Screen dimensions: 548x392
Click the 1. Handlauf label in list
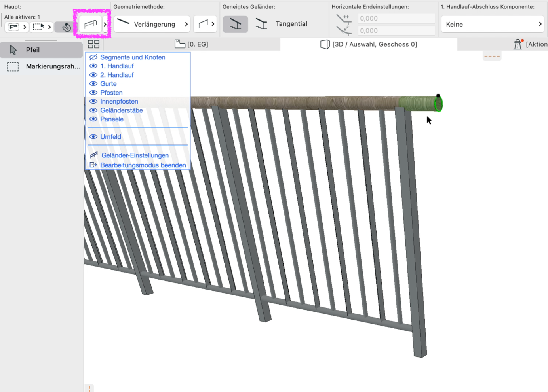(117, 66)
